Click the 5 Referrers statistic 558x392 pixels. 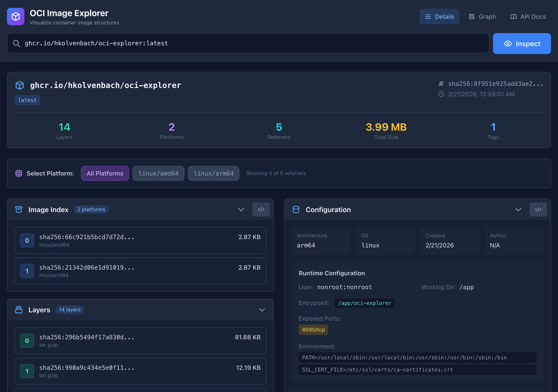click(279, 131)
